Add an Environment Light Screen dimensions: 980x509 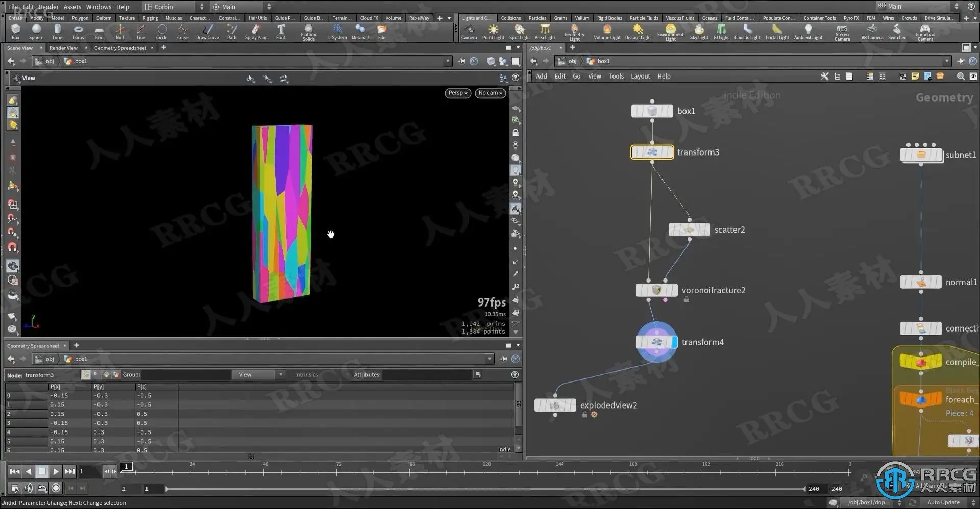coord(670,33)
